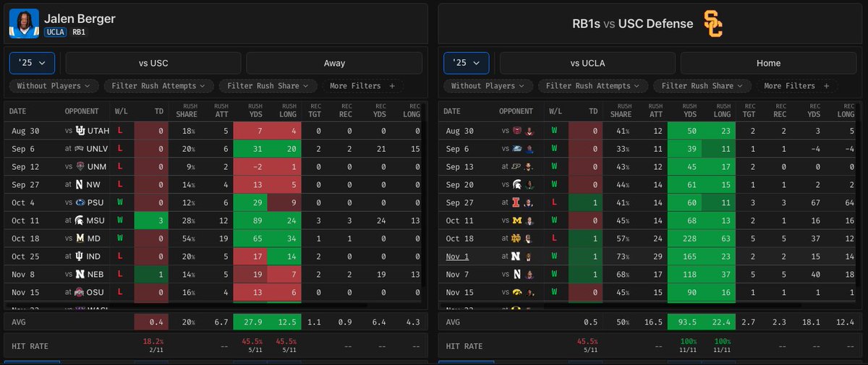Viewport: 868px width, 365px height.
Task: Click the USC Trojans logo
Action: click(x=712, y=24)
